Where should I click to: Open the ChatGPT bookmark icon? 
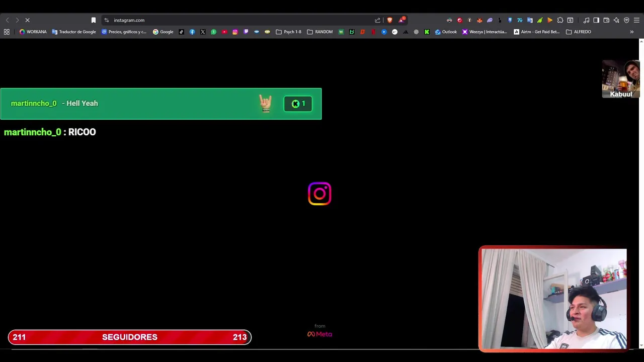click(x=416, y=32)
